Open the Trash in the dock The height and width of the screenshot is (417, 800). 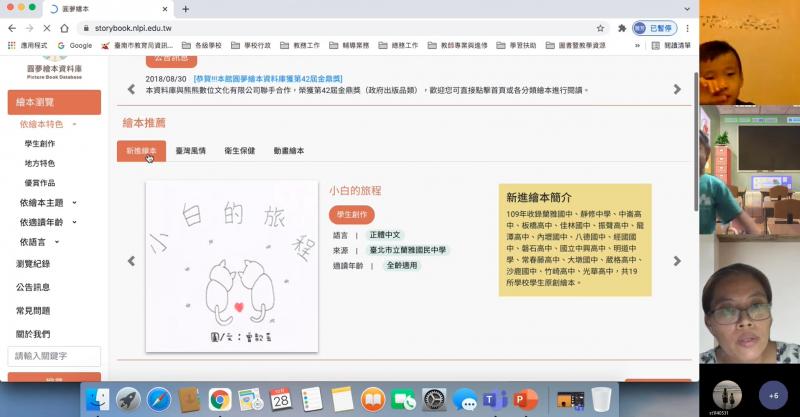point(602,399)
